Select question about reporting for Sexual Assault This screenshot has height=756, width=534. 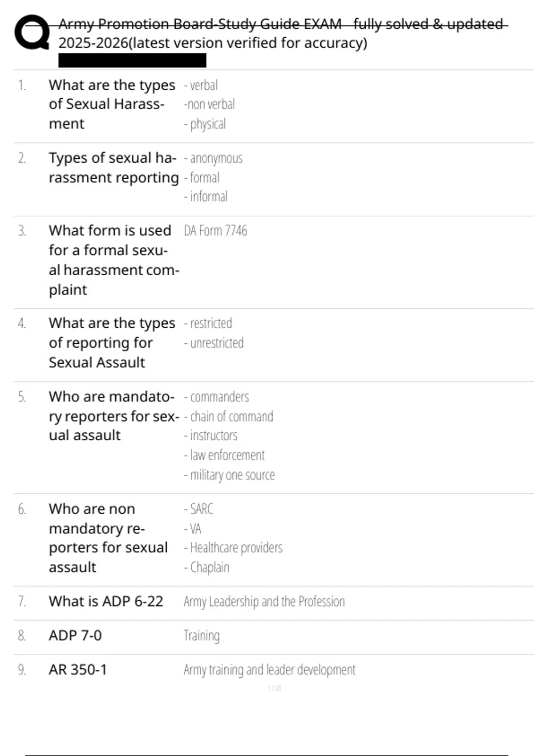coord(111,342)
